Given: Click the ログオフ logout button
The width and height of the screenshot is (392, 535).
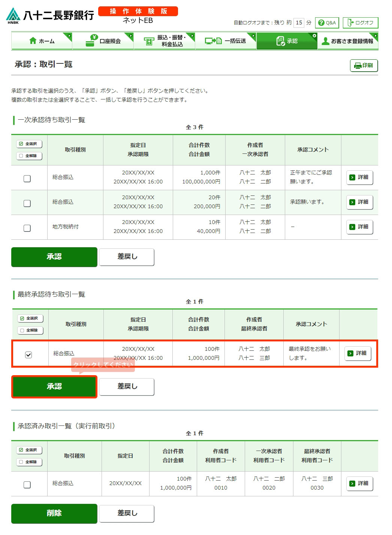Looking at the screenshot, I should click(x=360, y=23).
